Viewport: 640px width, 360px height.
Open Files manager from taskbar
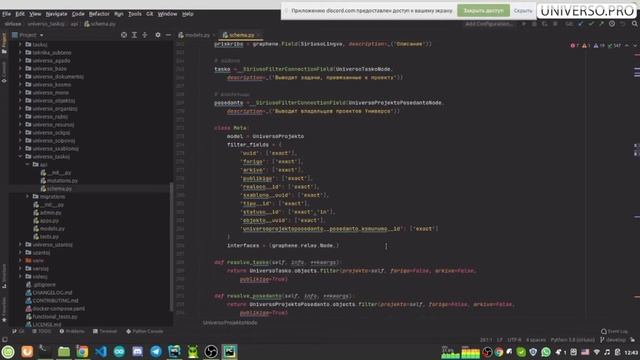click(64, 351)
